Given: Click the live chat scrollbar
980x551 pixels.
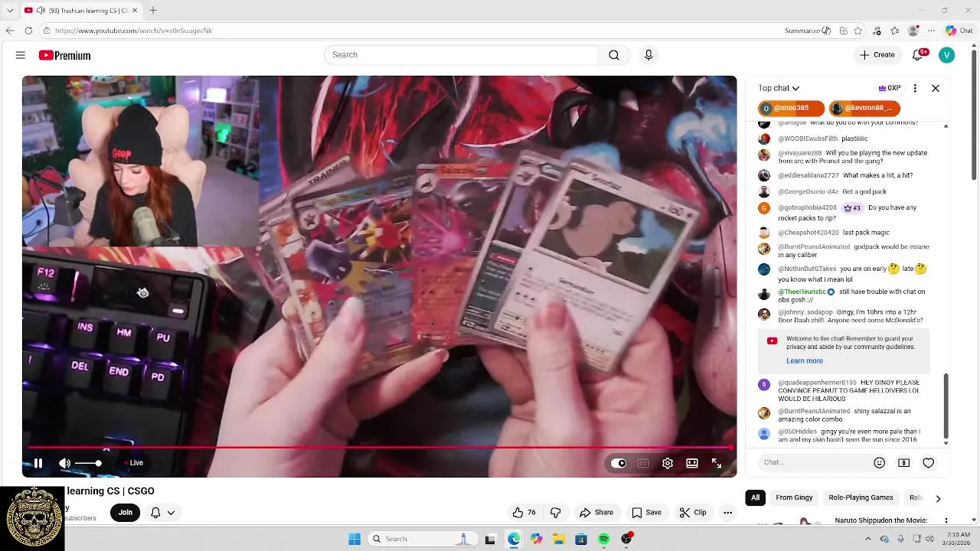Looking at the screenshot, I should [946, 406].
